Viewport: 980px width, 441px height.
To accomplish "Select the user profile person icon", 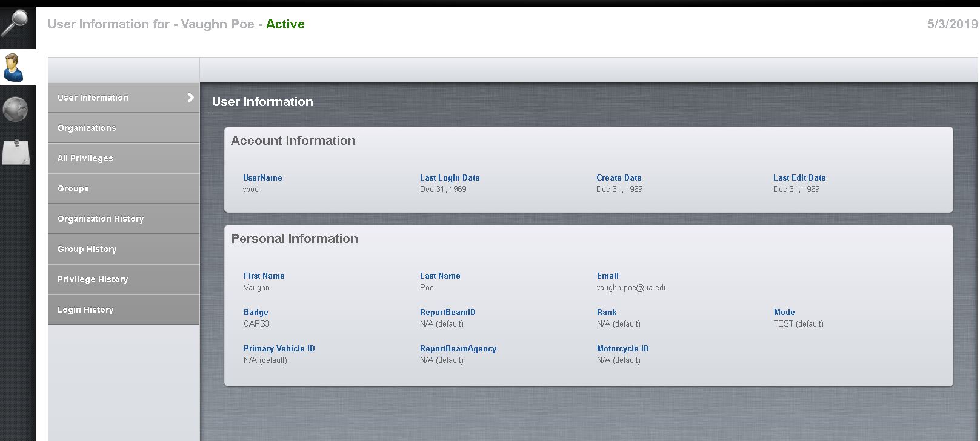I will click(13, 67).
